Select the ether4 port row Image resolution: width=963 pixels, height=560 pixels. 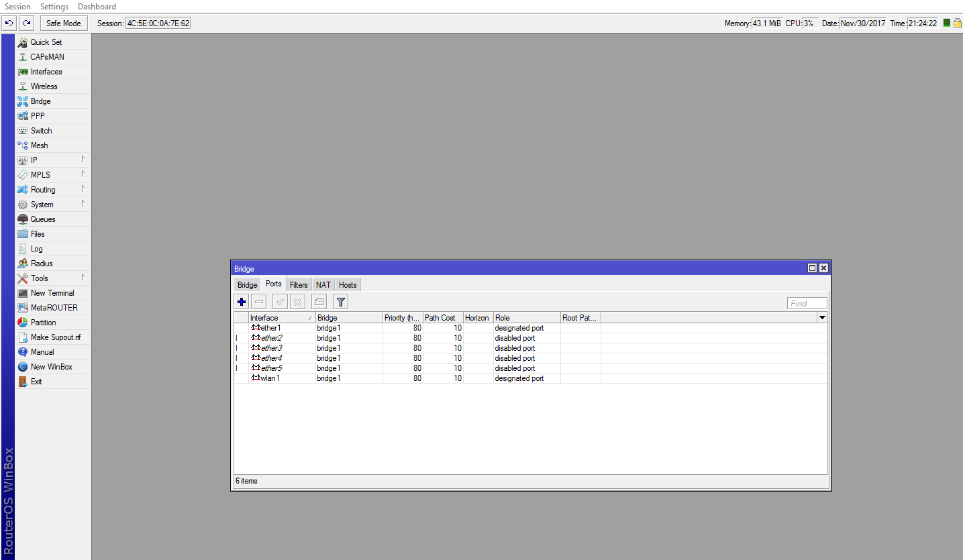(x=530, y=358)
